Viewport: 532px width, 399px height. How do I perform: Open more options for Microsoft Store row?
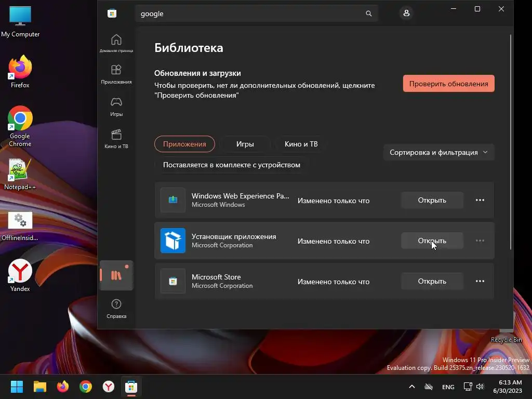point(480,281)
